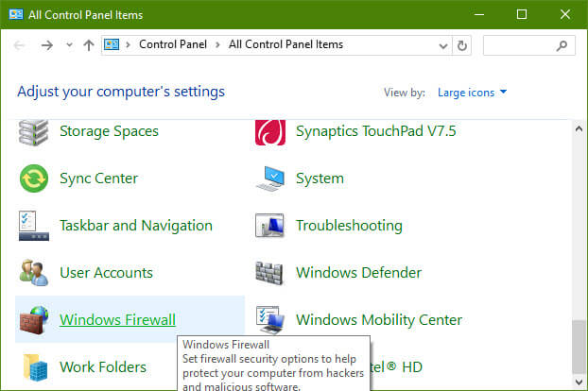The image size is (588, 391).
Task: Expand the chevron before Control Panel breadcrumb
Action: pyautogui.click(x=128, y=45)
